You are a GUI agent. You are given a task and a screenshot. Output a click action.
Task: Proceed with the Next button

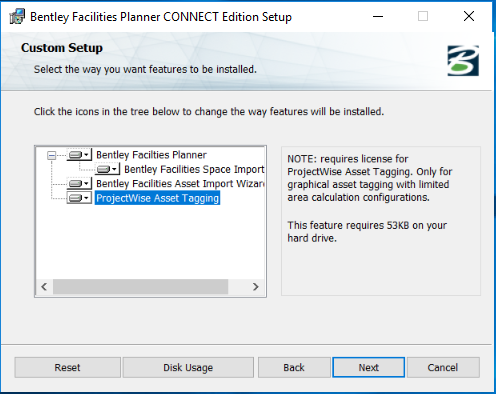pos(369,367)
